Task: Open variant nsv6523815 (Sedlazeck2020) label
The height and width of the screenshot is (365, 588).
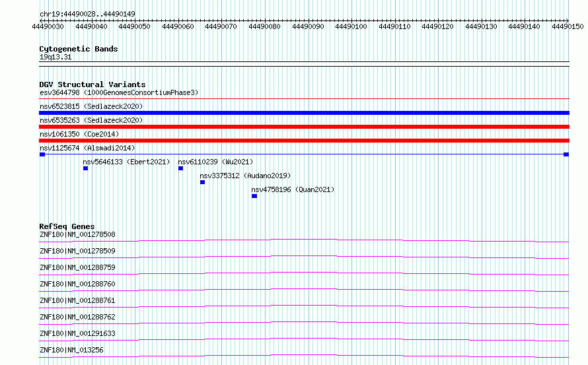Action: (91, 106)
